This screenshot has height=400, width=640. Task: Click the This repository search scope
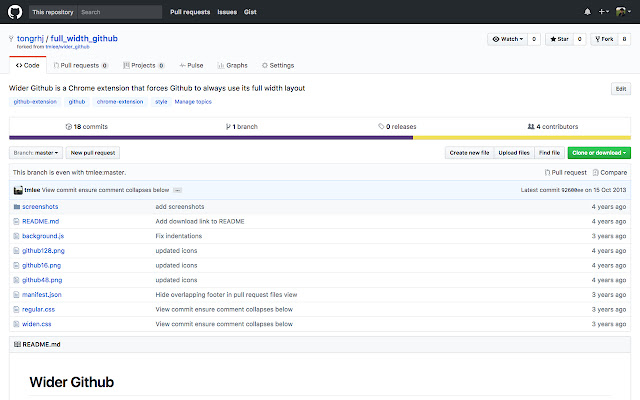(x=53, y=12)
